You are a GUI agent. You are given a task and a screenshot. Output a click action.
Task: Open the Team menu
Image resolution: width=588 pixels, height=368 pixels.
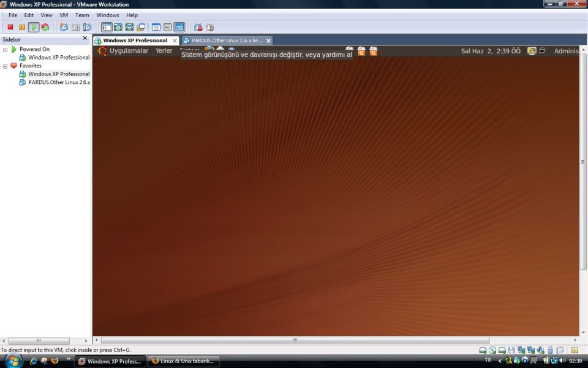coord(82,15)
